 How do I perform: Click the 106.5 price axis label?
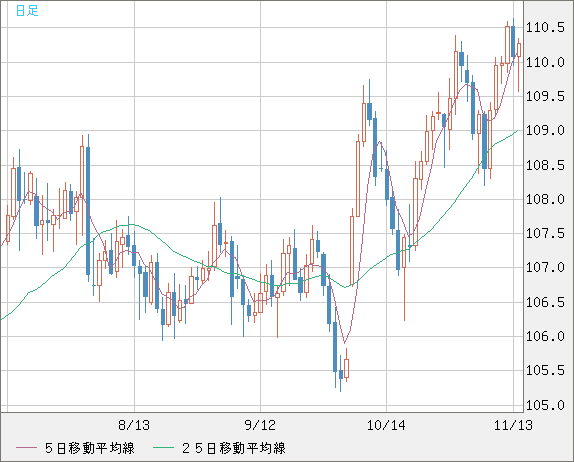[545, 302]
